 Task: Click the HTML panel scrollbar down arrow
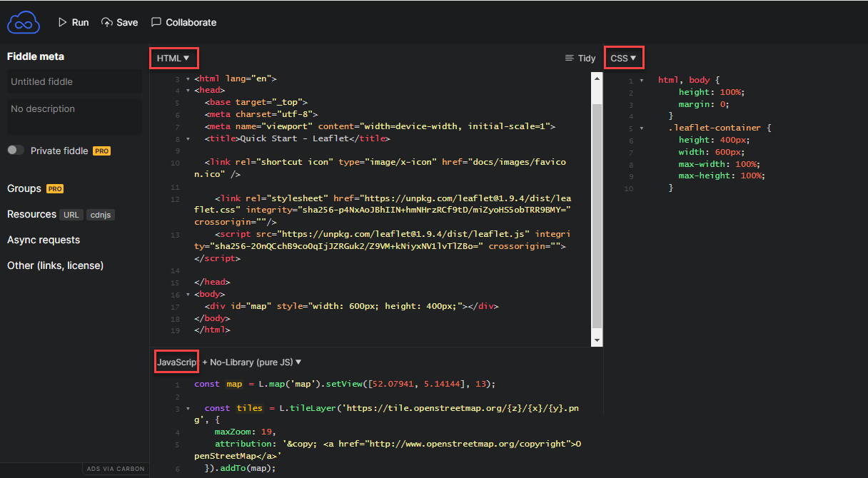click(597, 341)
